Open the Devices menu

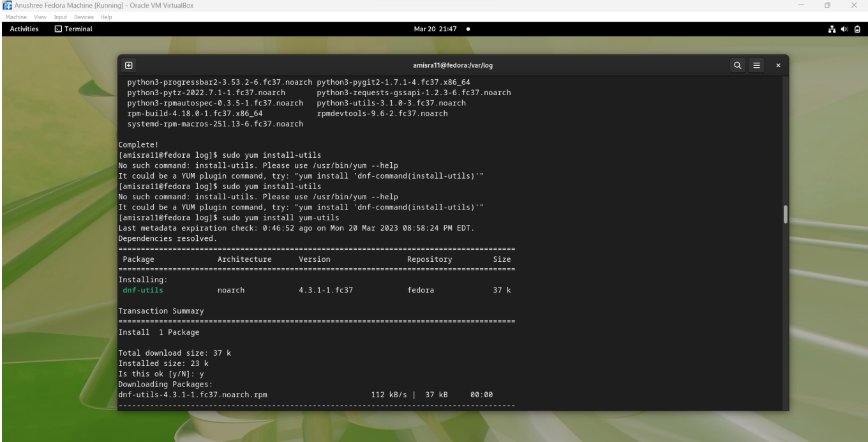[x=84, y=17]
